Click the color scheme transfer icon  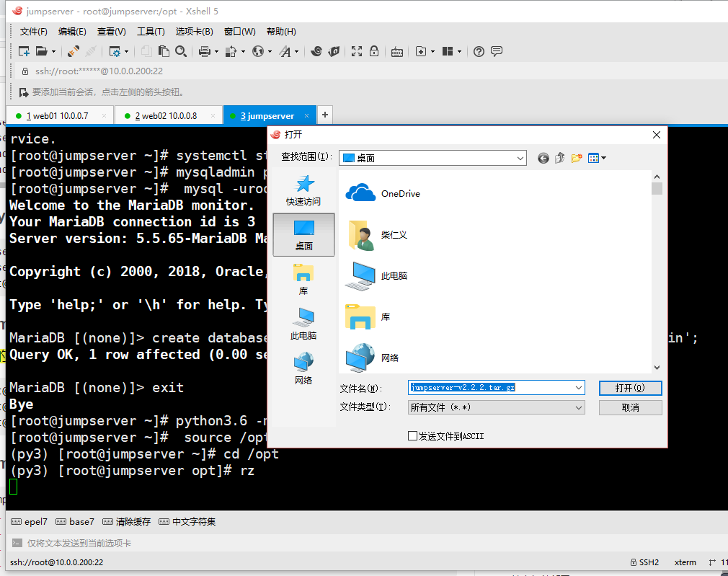point(231,51)
